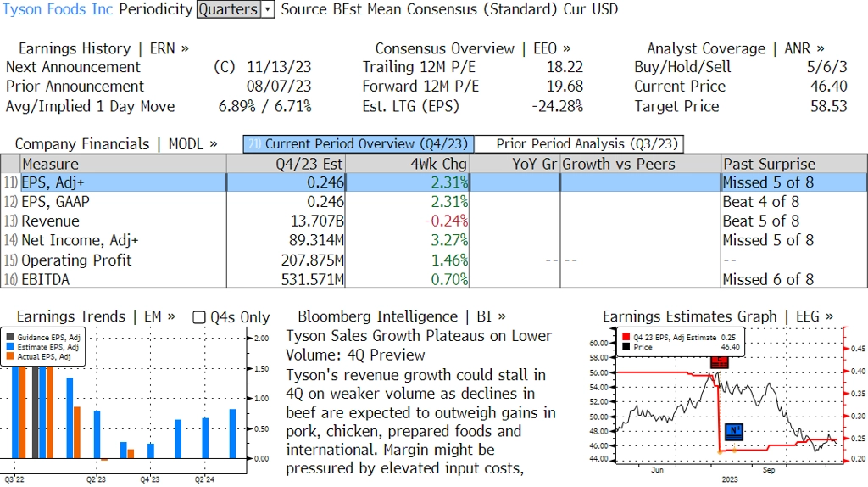868x487 pixels.
Task: Open Earnings Trends EM link
Action: [x=96, y=317]
